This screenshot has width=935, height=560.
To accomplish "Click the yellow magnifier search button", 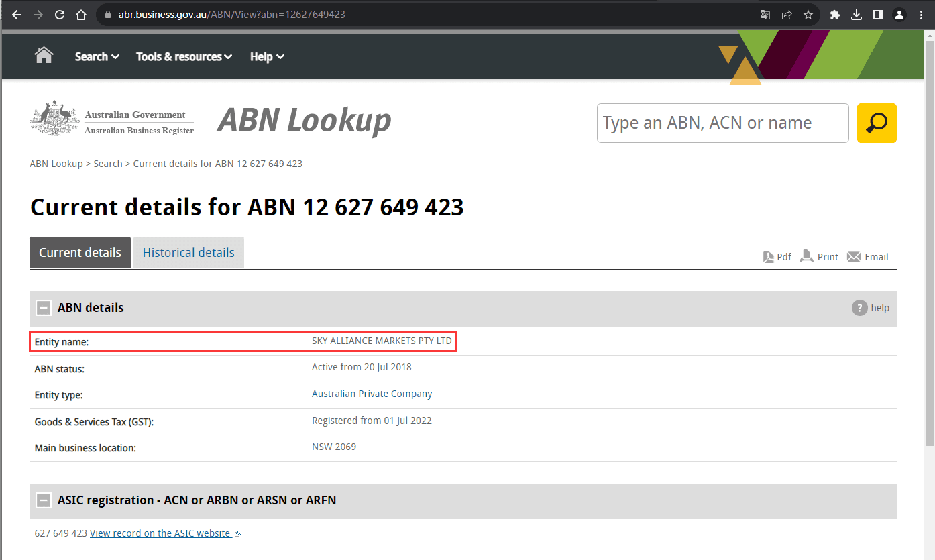I will coord(877,123).
